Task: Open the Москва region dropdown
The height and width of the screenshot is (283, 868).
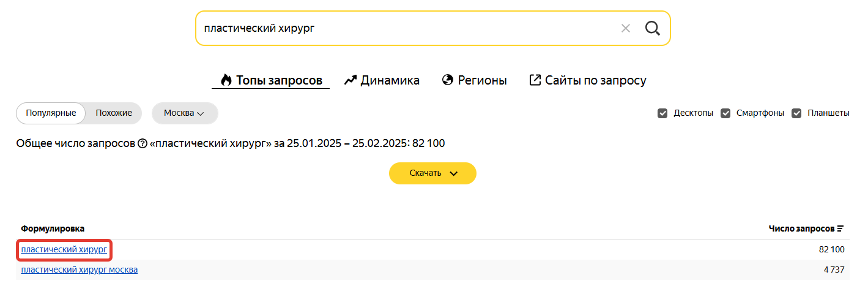Action: point(184,113)
